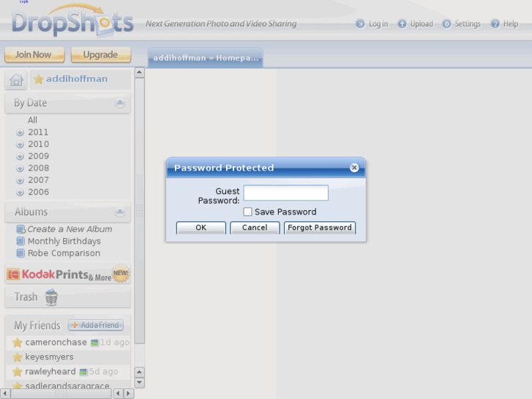
Task: Click the Create a New Album icon
Action: click(20, 229)
